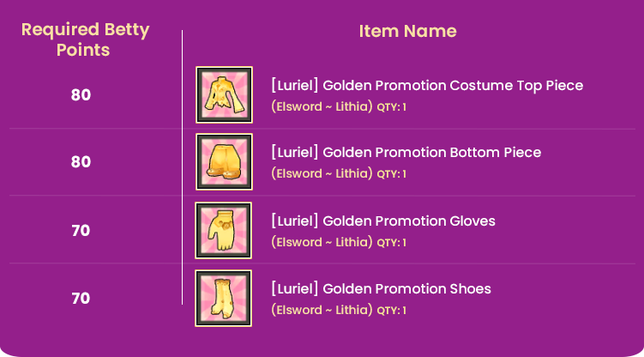Click the 80 points value for Top Piece
This screenshot has height=357, width=644.
(x=81, y=94)
